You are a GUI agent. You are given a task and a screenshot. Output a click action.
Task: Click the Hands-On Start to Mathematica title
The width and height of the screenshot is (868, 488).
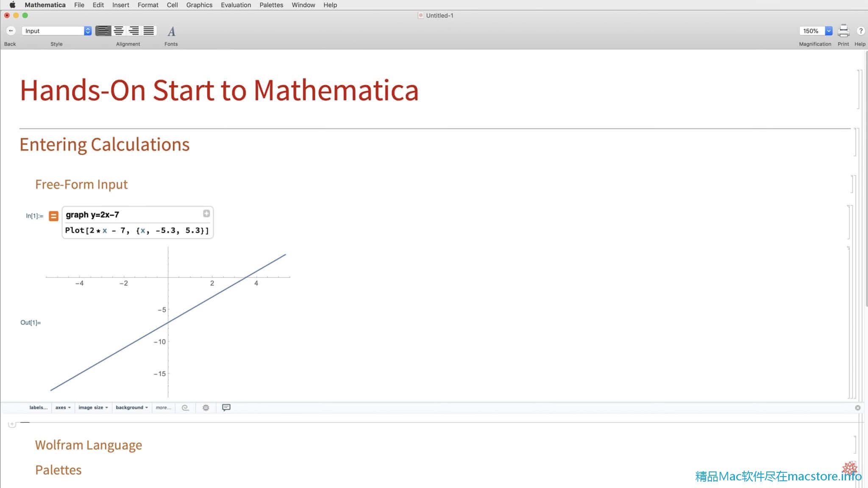(219, 91)
